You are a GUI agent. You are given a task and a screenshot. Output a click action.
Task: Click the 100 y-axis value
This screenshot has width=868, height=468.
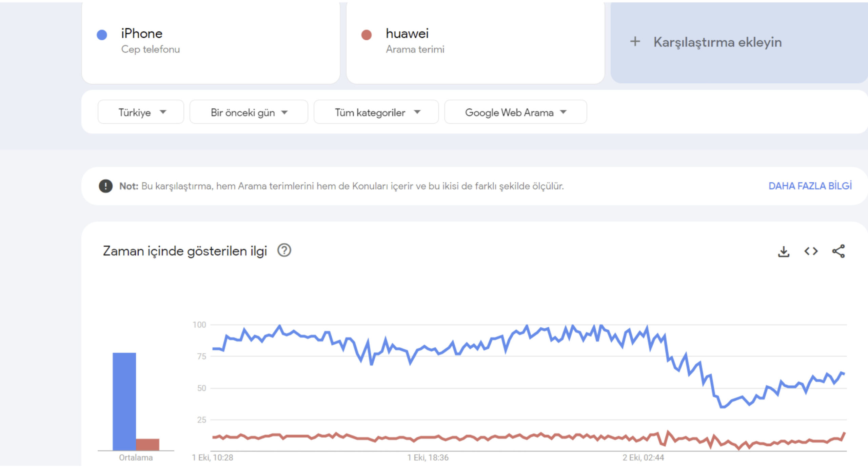click(199, 325)
